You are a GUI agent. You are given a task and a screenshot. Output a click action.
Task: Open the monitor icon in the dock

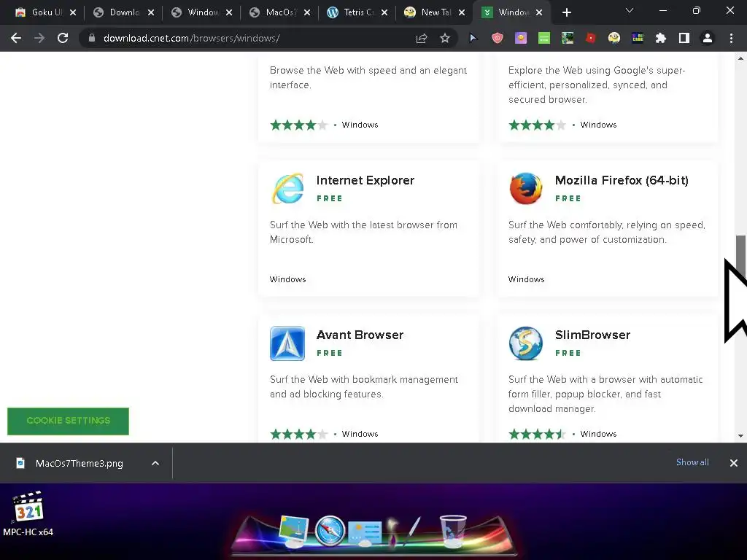pos(295,531)
